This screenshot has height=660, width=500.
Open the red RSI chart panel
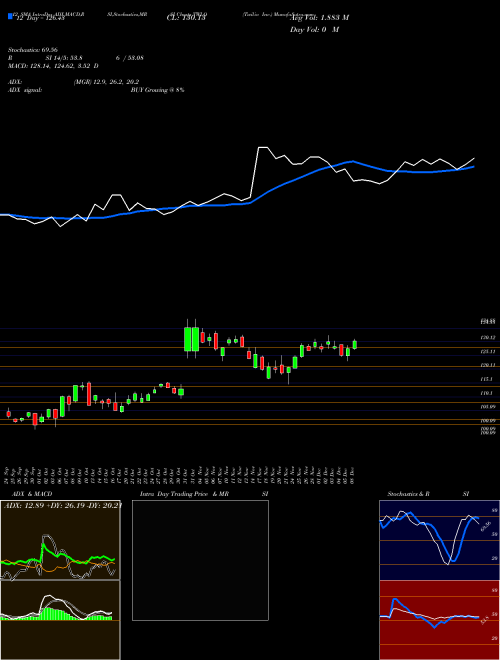coord(439,620)
